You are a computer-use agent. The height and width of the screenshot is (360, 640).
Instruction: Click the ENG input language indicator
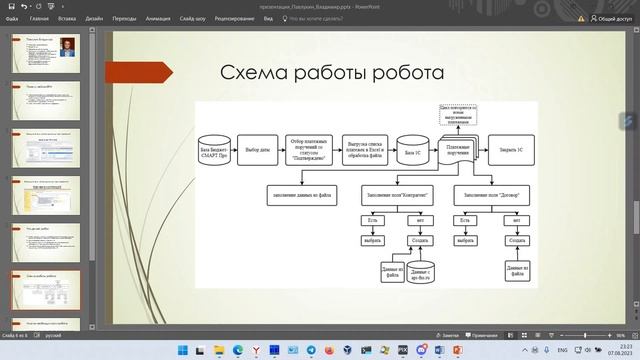click(562, 350)
